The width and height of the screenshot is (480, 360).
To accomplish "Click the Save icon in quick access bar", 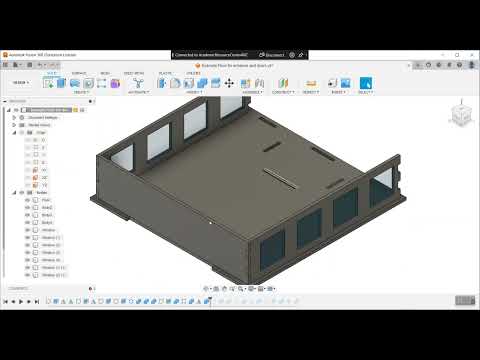I will [x=30, y=65].
